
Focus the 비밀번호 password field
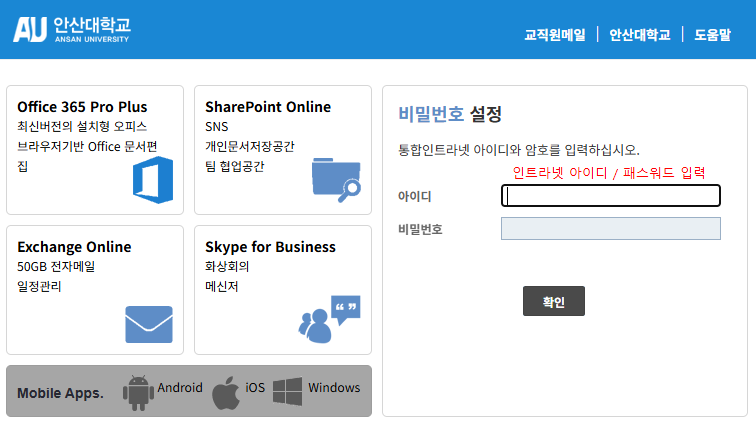610,229
